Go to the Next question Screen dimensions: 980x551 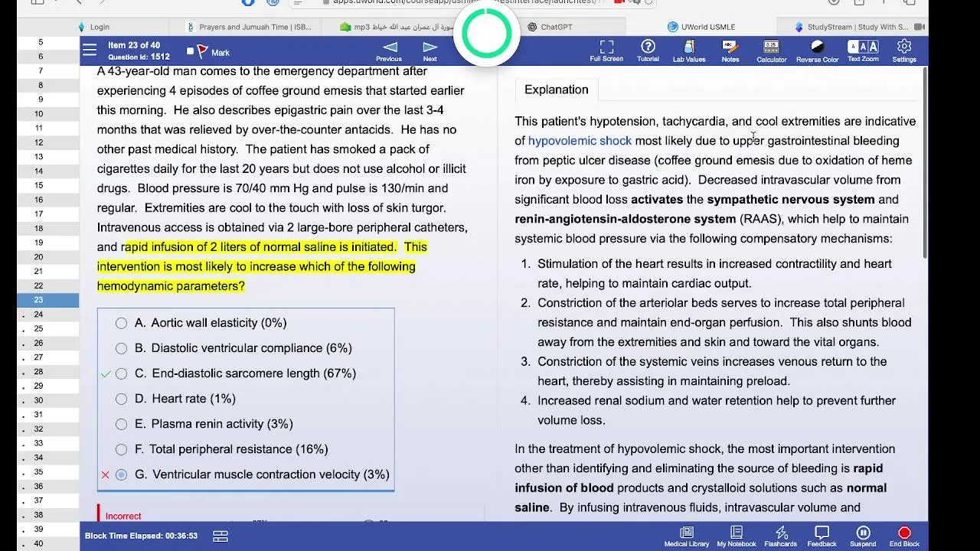click(x=430, y=51)
